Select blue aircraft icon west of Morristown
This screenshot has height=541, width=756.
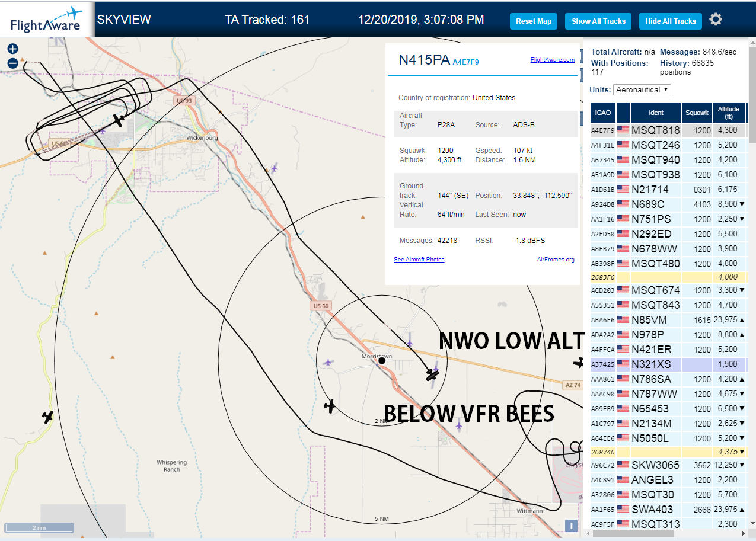[328, 362]
